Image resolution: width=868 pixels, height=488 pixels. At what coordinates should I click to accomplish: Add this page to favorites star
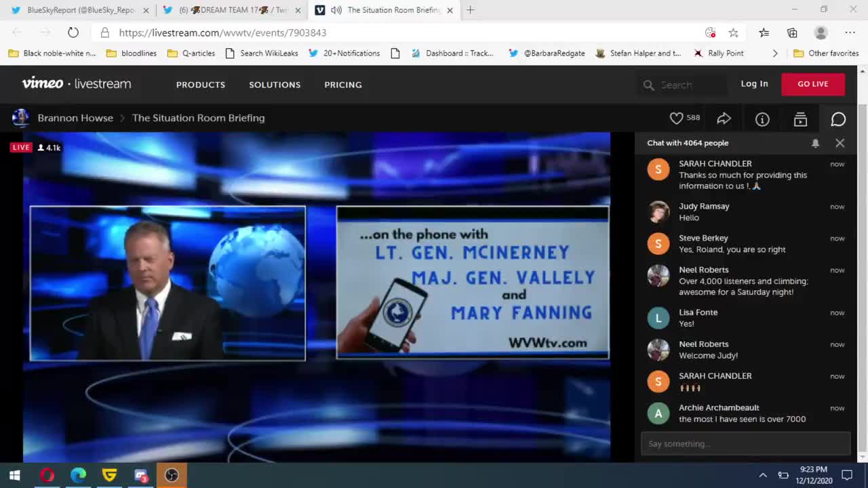coord(733,33)
